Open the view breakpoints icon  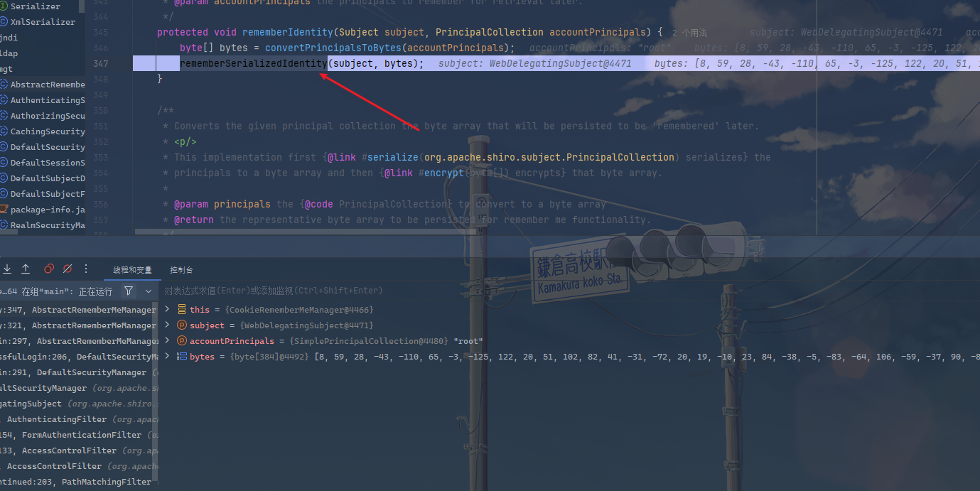[49, 269]
